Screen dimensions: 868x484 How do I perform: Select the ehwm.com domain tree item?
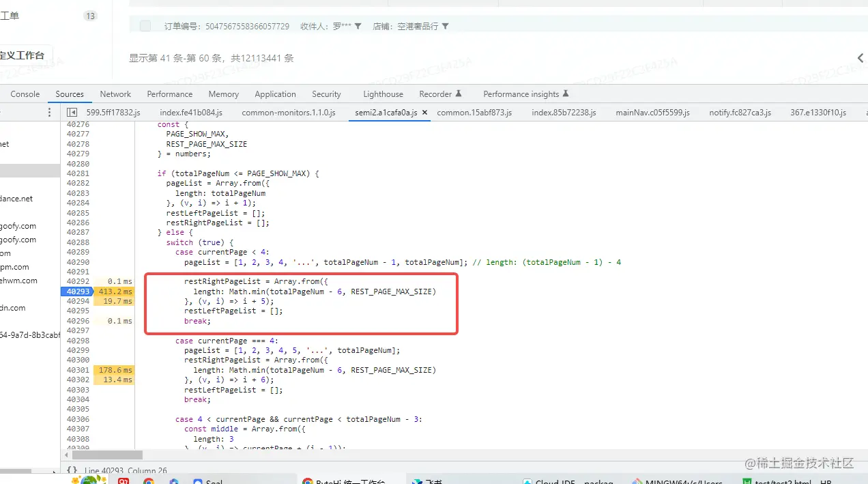pos(18,281)
